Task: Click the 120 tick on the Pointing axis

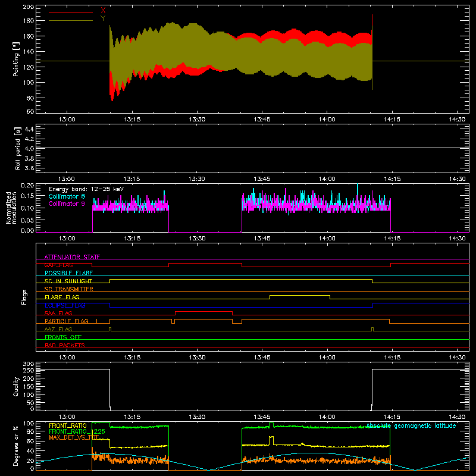Action: point(29,67)
